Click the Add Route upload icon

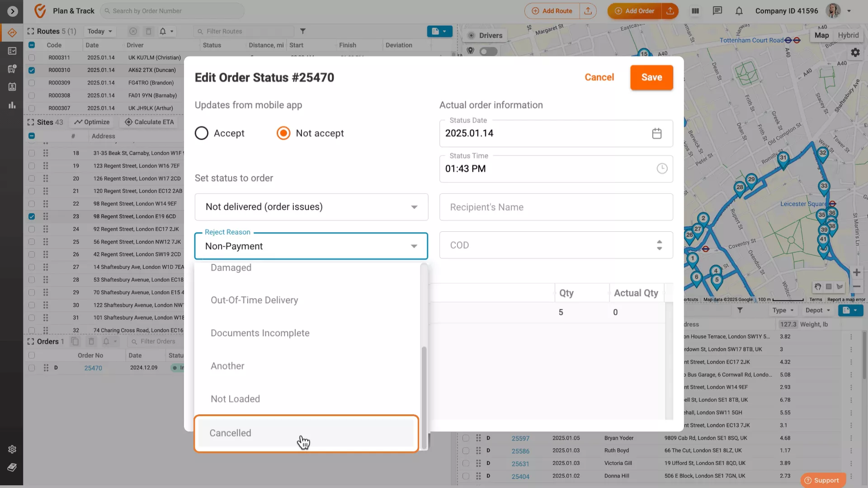point(588,11)
